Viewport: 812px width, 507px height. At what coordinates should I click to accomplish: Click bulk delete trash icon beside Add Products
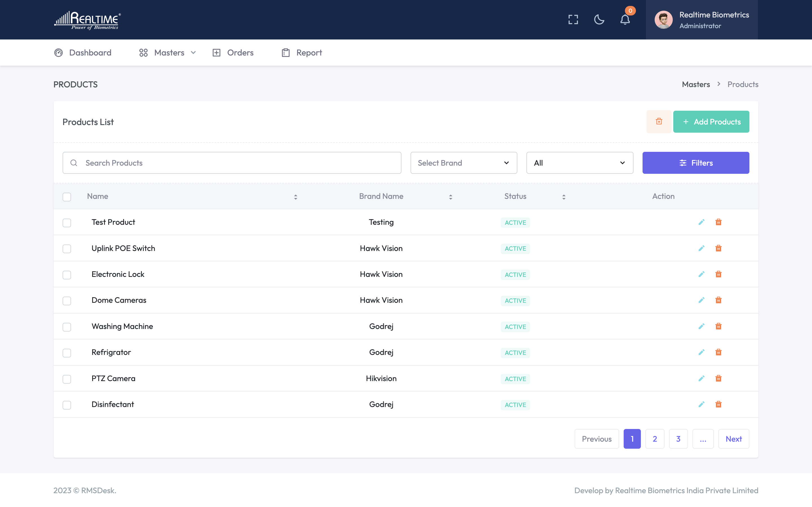659,121
